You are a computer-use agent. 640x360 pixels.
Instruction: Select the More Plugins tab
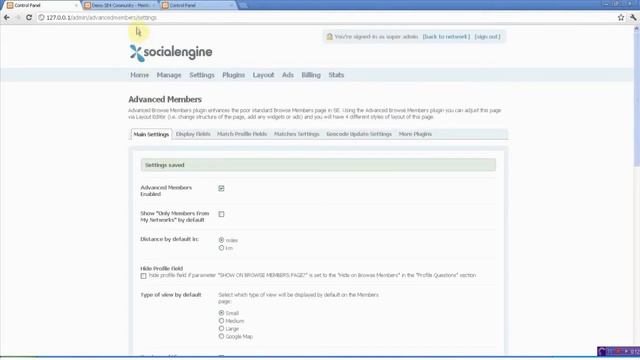tap(415, 134)
